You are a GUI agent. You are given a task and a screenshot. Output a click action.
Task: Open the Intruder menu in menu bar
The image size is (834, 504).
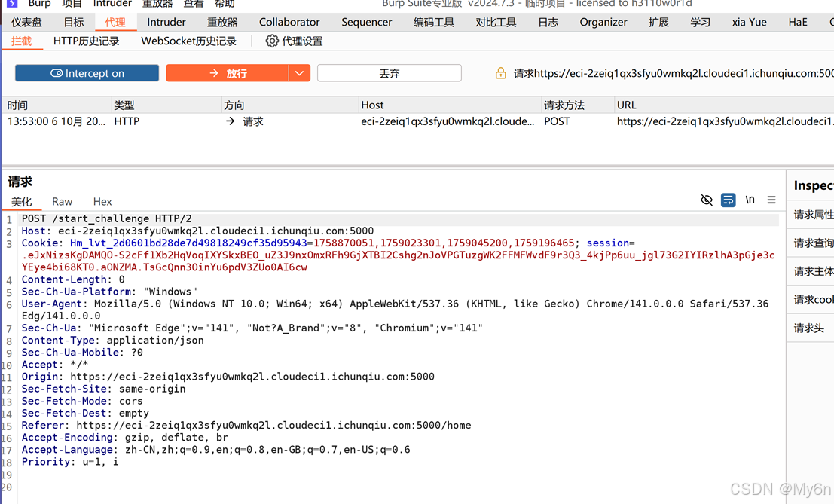(x=112, y=3)
